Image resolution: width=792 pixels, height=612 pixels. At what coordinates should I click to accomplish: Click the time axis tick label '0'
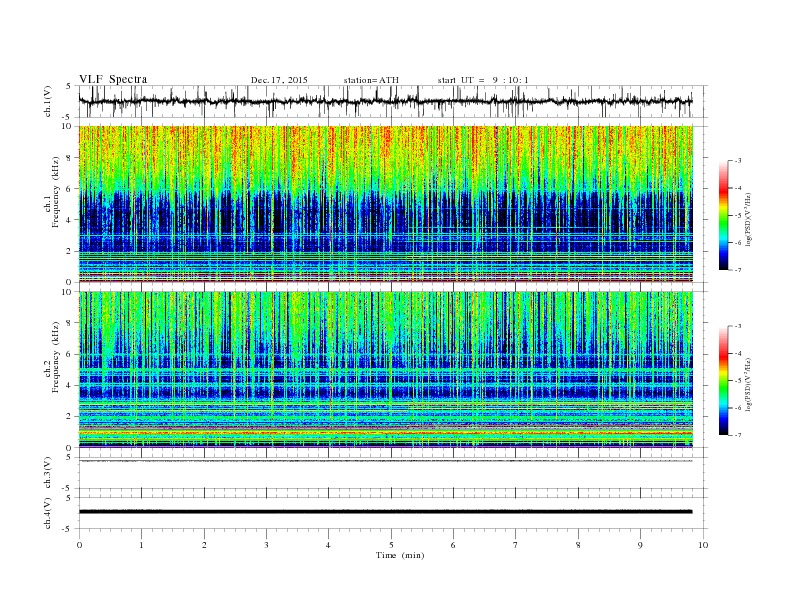[79, 545]
